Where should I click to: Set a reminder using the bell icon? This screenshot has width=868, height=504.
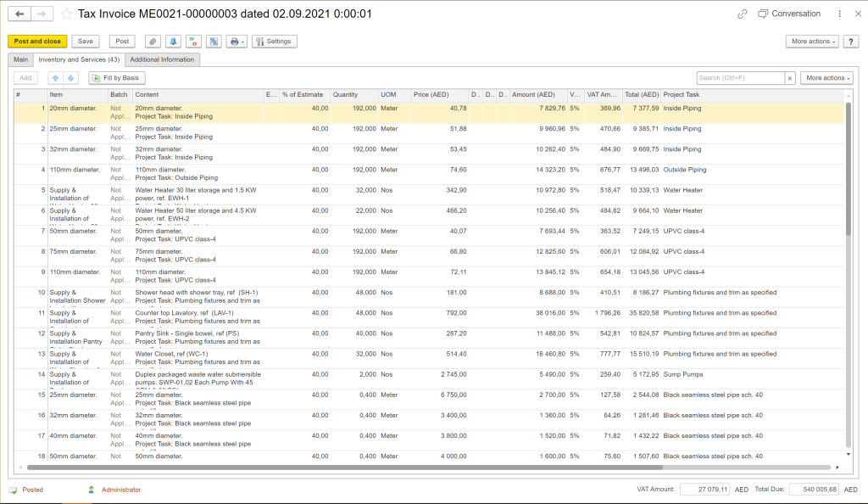coord(173,42)
